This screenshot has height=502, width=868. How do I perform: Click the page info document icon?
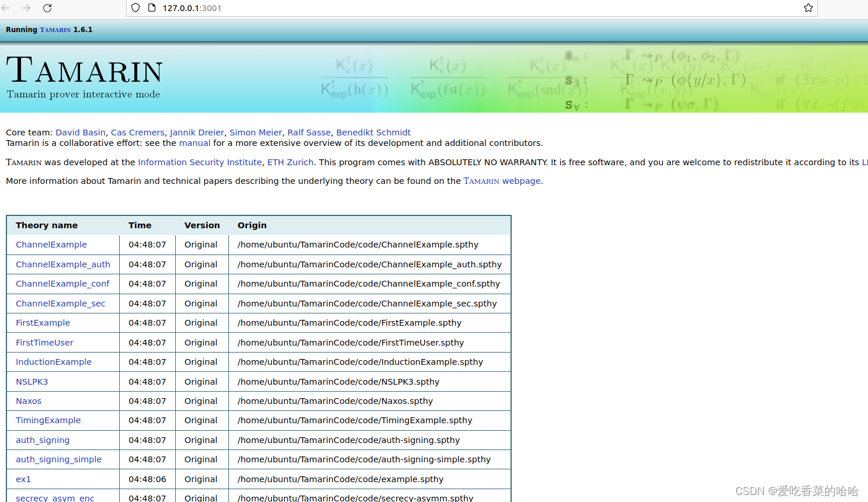tap(152, 8)
